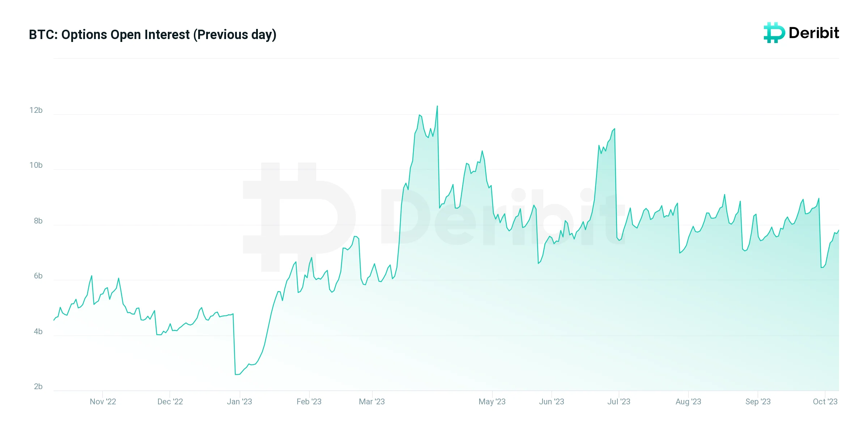Click the Deribit wordmark in the header
868x434 pixels.
coord(814,33)
